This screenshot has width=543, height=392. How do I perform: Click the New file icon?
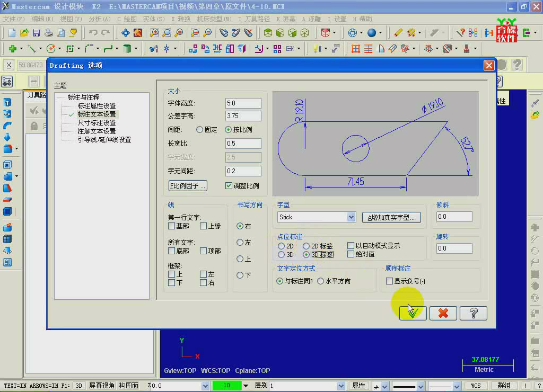[12, 33]
